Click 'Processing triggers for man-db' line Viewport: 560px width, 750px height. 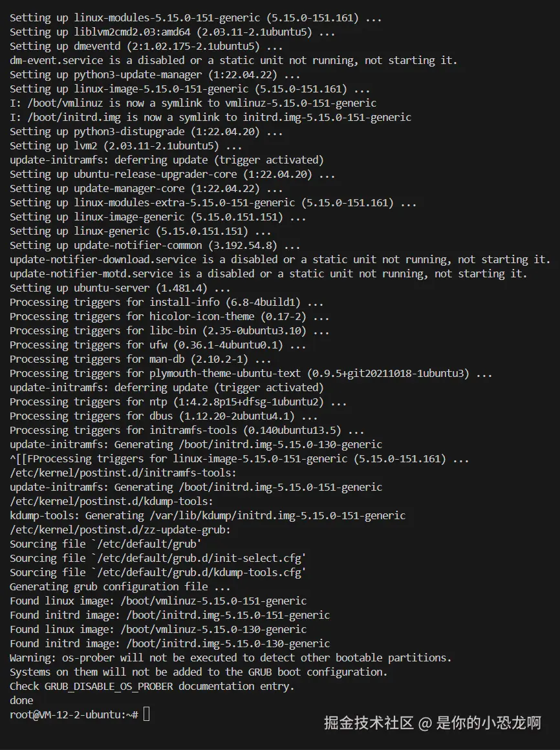coord(140,359)
